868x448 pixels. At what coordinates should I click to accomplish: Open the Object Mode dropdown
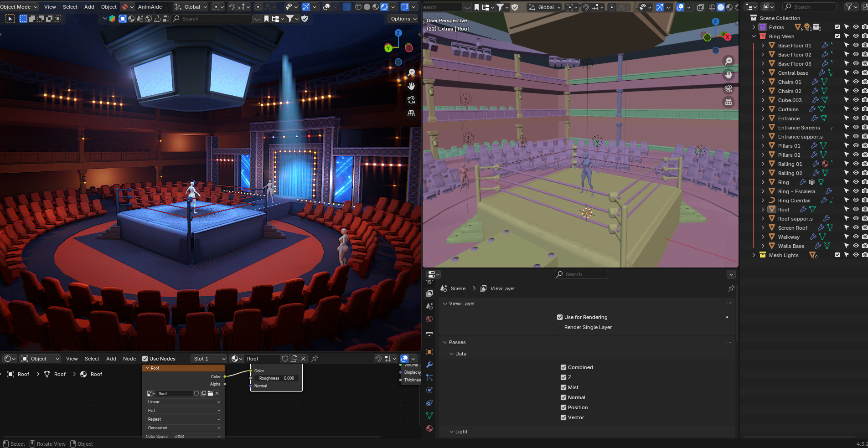click(19, 7)
